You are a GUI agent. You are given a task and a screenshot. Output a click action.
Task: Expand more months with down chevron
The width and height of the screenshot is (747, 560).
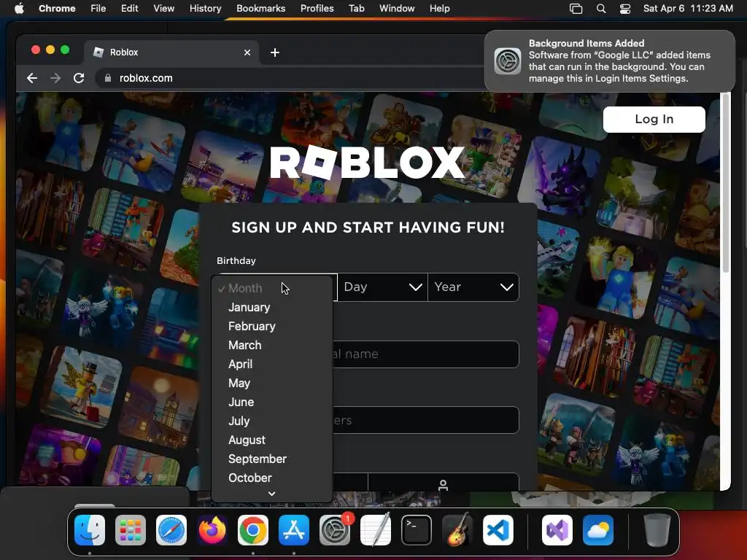271,494
